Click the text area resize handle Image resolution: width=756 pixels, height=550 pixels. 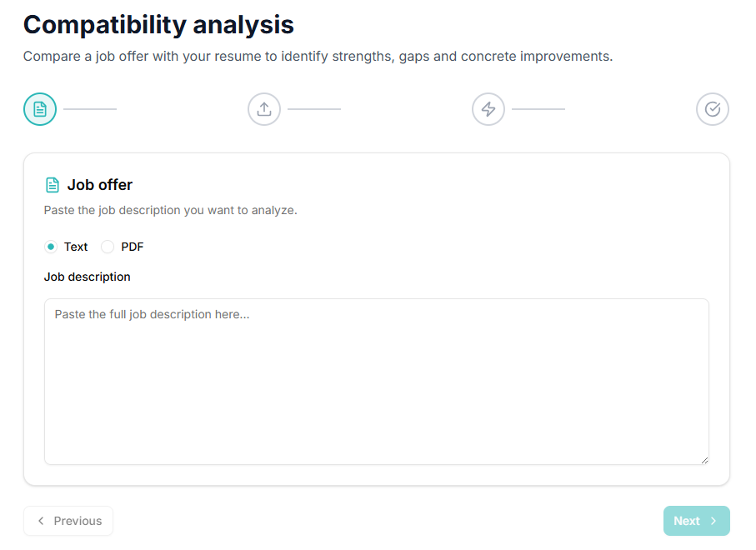(704, 459)
